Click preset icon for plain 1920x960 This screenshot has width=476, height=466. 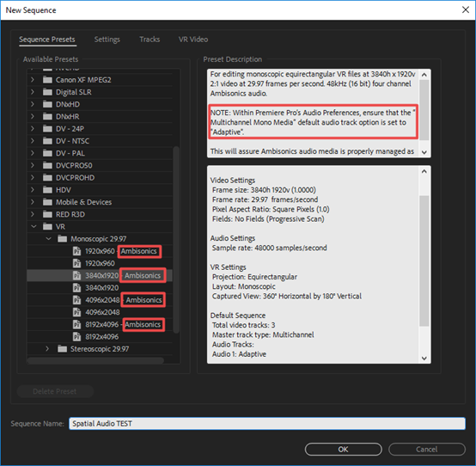pos(76,263)
